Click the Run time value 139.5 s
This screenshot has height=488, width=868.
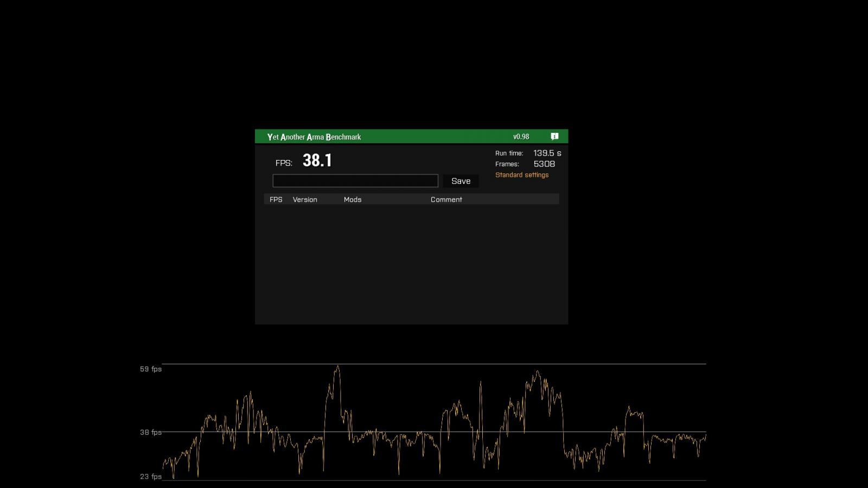click(547, 153)
